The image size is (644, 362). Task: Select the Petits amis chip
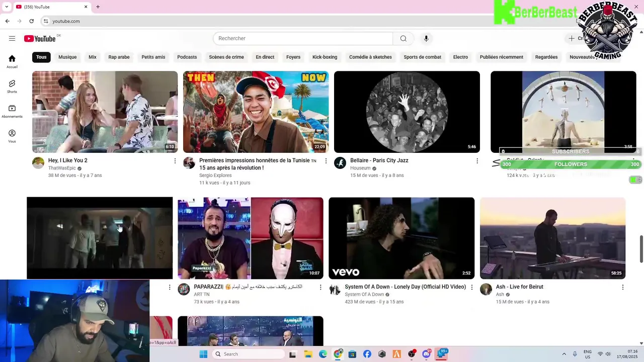click(153, 57)
